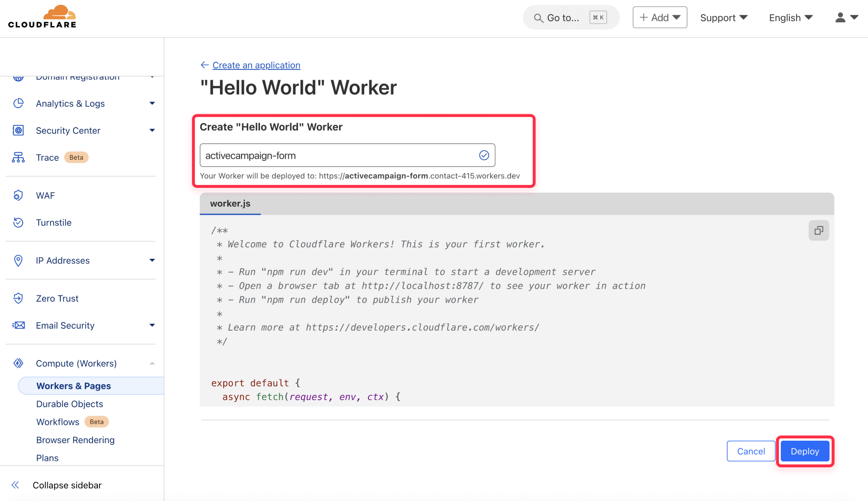Click the Beta badge next to Trace
The image size is (868, 501).
pos(76,157)
